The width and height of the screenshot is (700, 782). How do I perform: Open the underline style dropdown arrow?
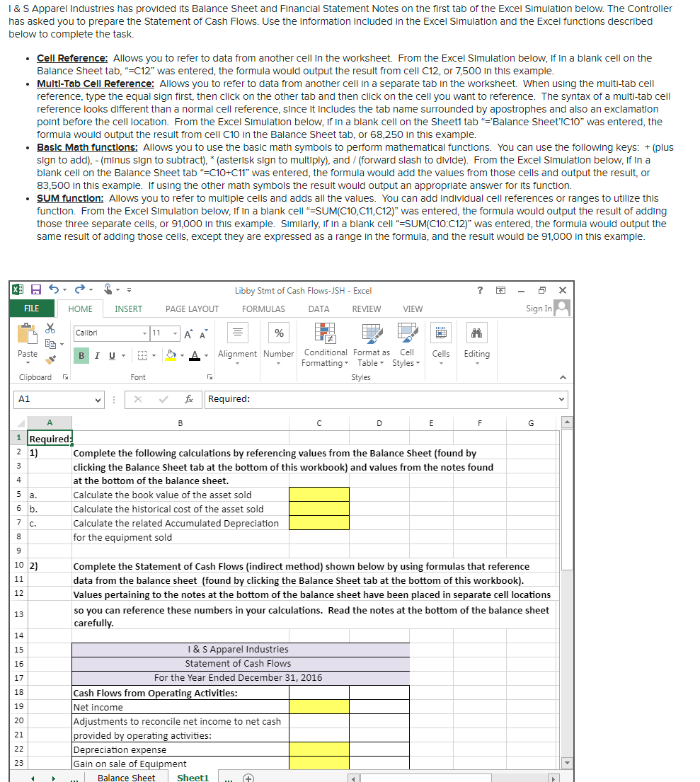coord(123,356)
